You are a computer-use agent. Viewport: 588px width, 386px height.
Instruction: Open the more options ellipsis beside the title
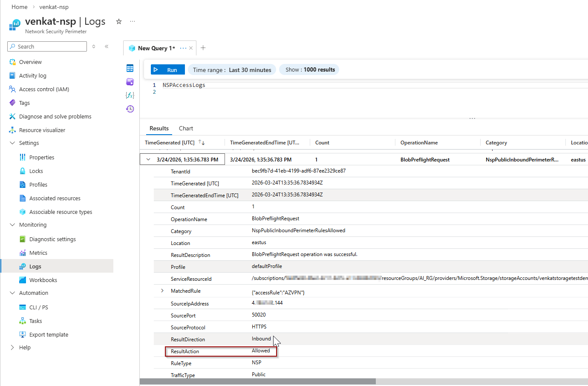133,21
